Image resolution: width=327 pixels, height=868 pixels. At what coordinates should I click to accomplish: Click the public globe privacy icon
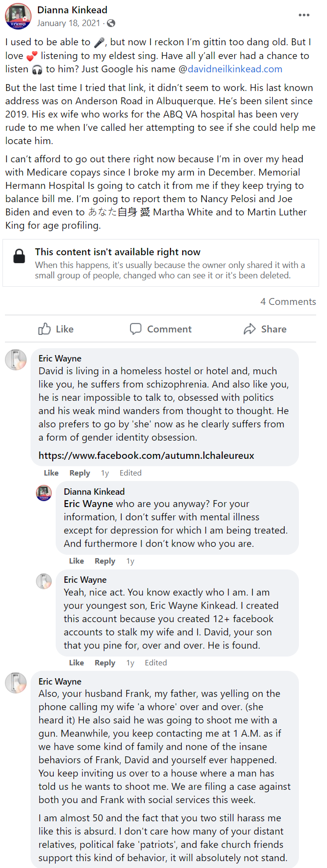click(111, 23)
